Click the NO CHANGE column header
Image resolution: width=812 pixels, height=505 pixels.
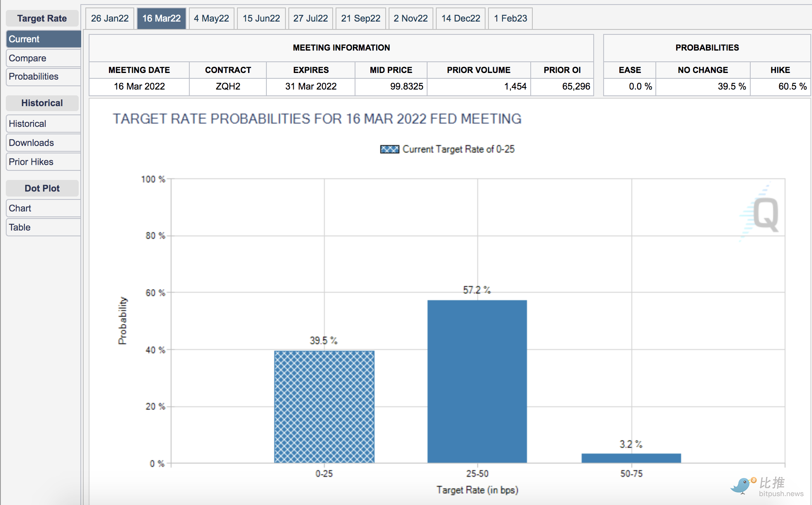coord(703,70)
